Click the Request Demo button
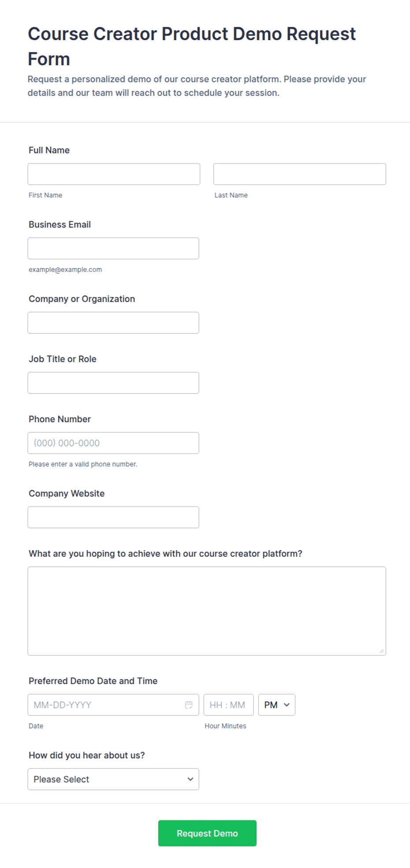410x868 pixels. click(207, 833)
